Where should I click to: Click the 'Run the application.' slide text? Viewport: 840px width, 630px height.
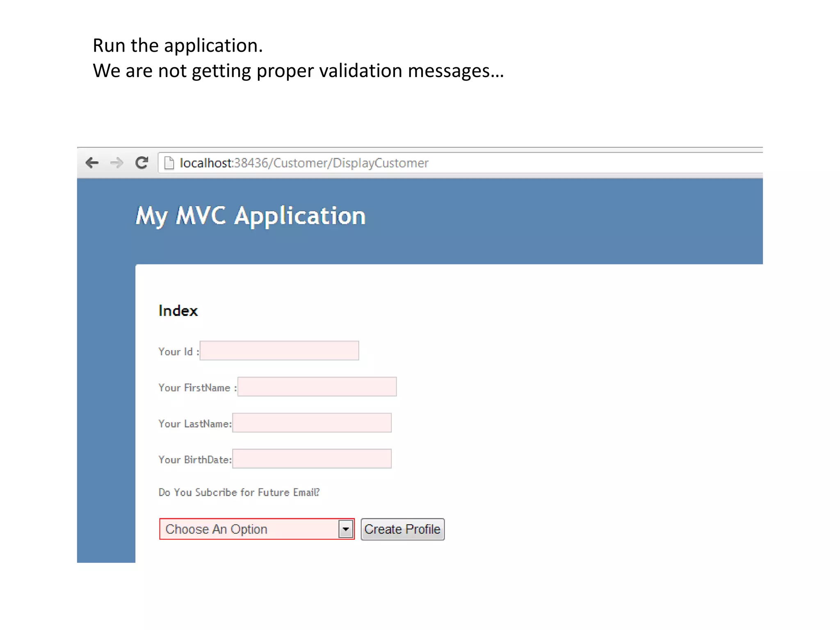pos(178,46)
